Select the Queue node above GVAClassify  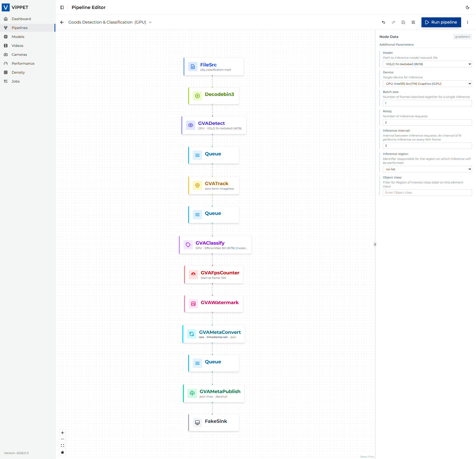(x=214, y=215)
